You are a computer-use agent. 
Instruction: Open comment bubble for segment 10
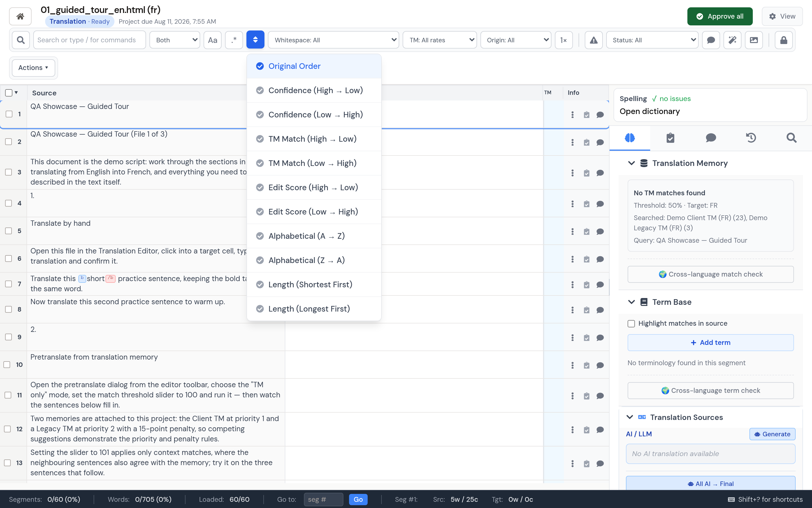[x=600, y=365]
